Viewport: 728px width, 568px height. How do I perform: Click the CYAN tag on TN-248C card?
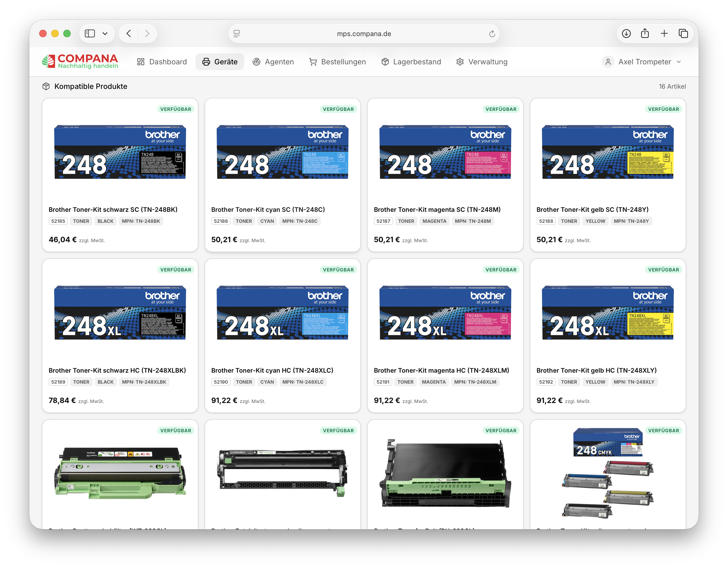pos(267,221)
